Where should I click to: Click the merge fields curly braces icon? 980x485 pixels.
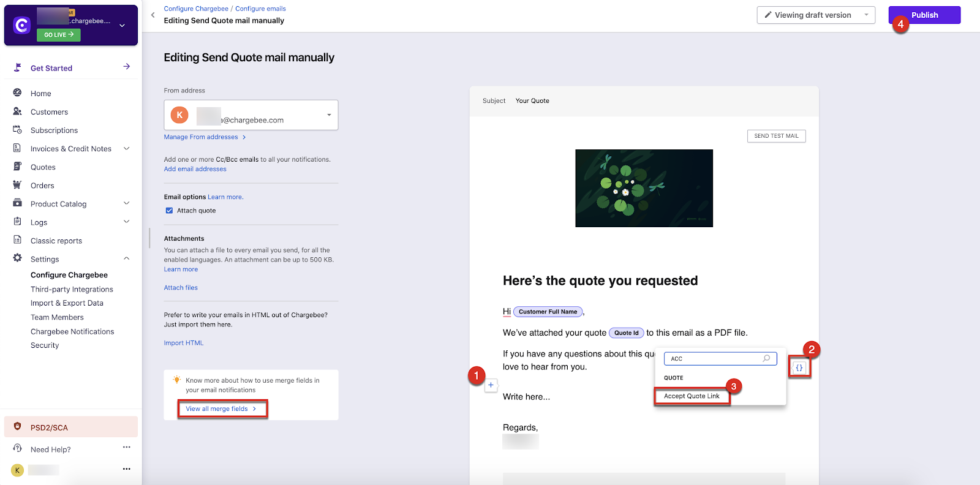point(799,367)
